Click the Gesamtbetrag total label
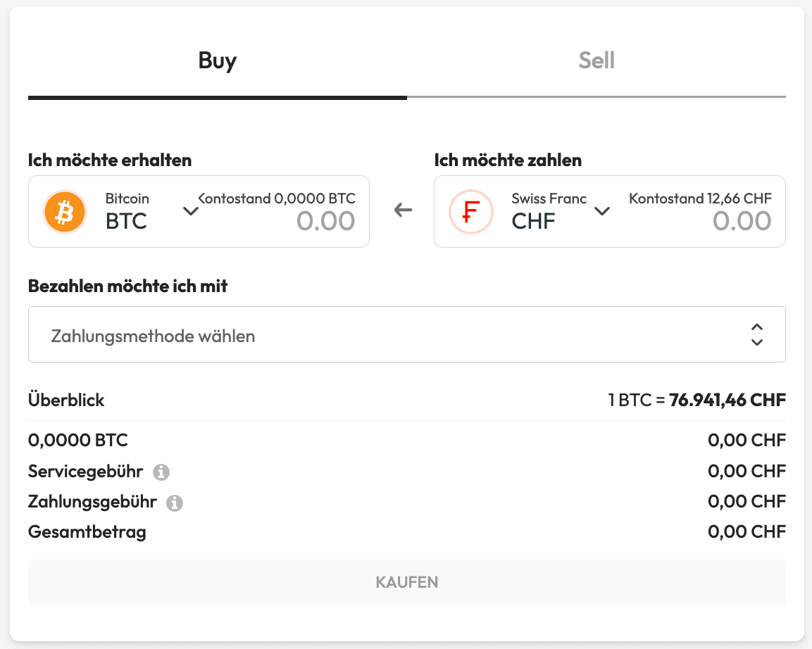Image resolution: width=812 pixels, height=649 pixels. [x=87, y=531]
